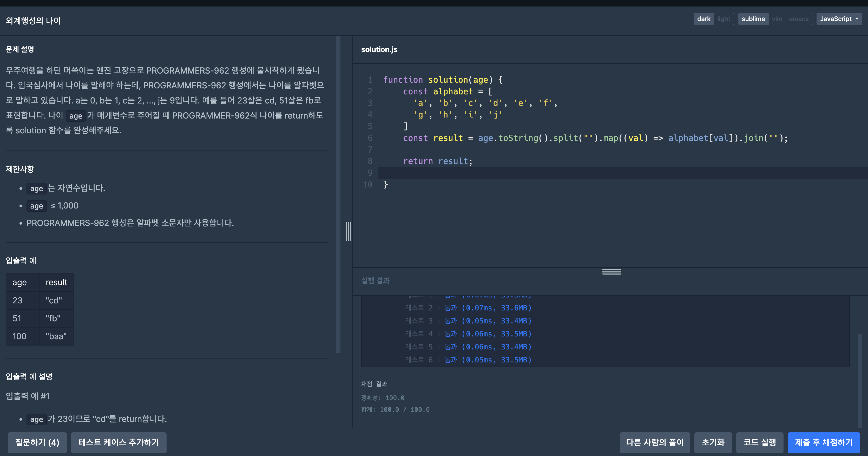Expand 테스트 6 result row
This screenshot has width=868, height=456.
tap(439, 360)
